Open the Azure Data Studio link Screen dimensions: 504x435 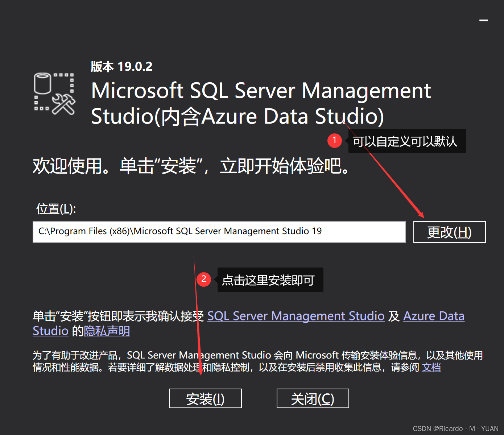click(434, 316)
